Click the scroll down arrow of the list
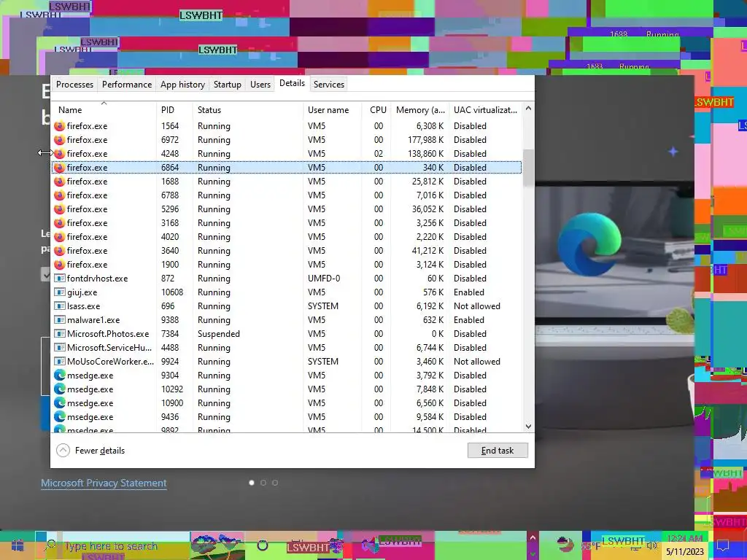747x560 pixels. [x=528, y=426]
